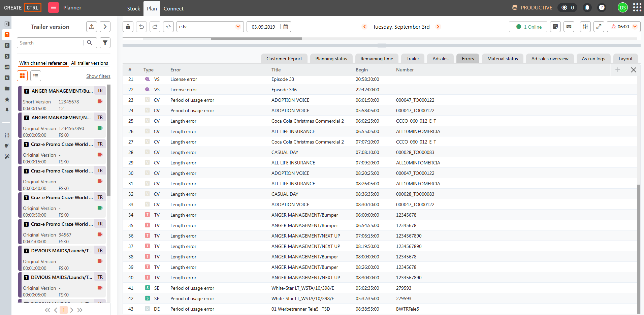Toggle the CTRL create mode
The width and height of the screenshot is (644, 315).
point(33,7)
